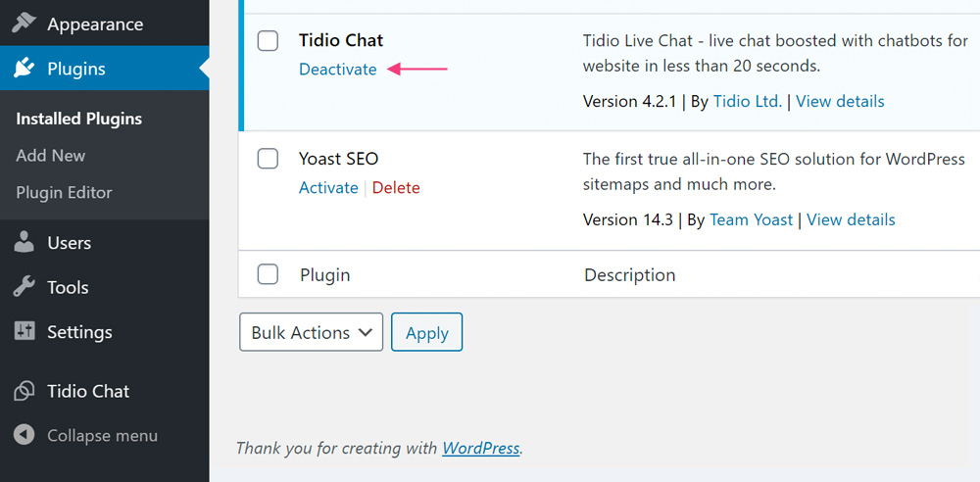
Task: Sort by the Plugin column footer
Action: (x=325, y=274)
